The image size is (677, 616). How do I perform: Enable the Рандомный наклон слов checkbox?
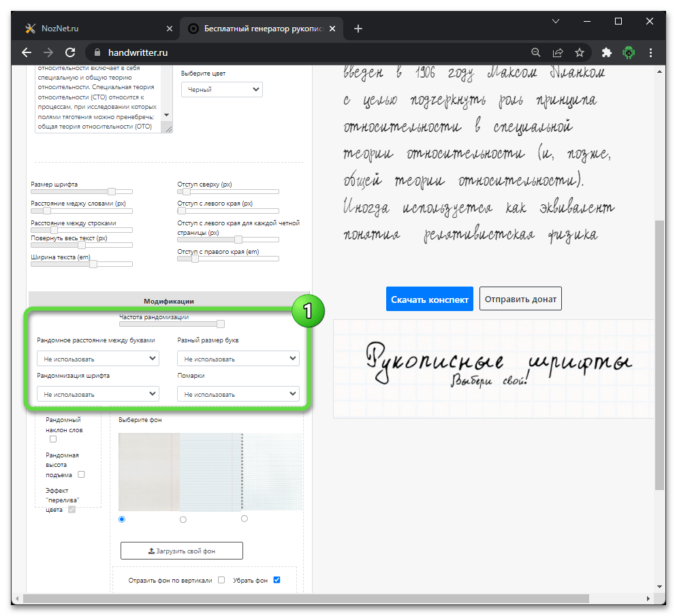coord(53,439)
